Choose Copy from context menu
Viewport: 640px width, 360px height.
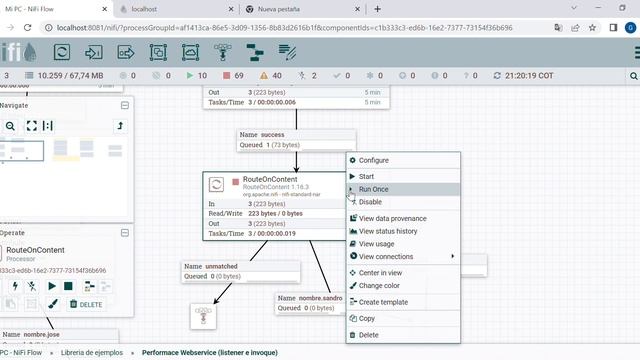(x=403, y=318)
